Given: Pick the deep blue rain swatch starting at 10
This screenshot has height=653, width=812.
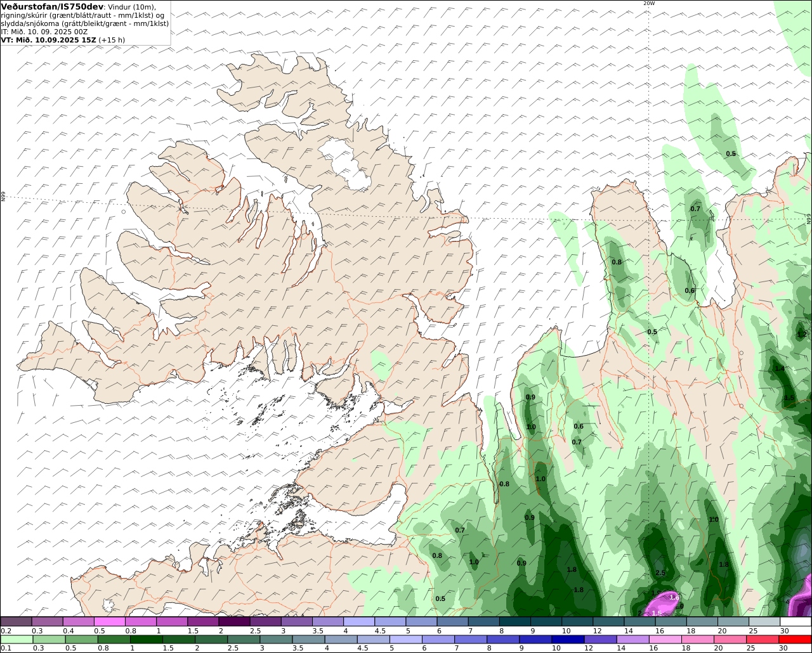Looking at the screenshot, I should (x=568, y=639).
